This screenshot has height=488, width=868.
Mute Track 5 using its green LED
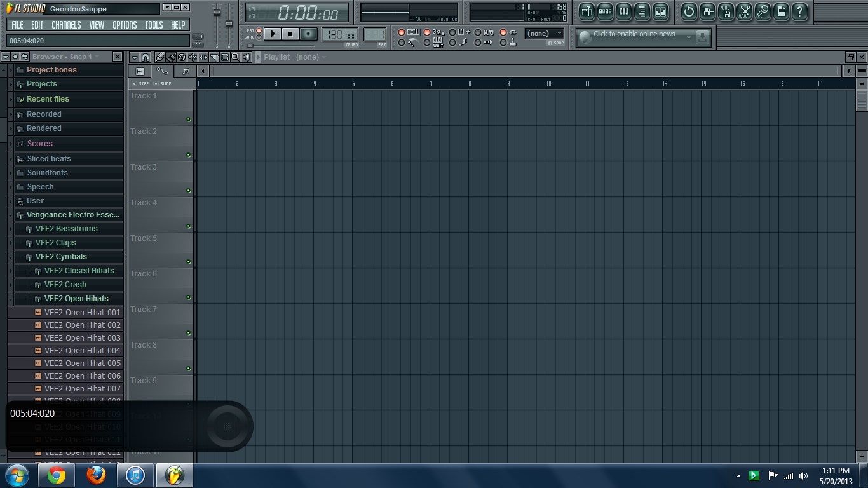188,262
